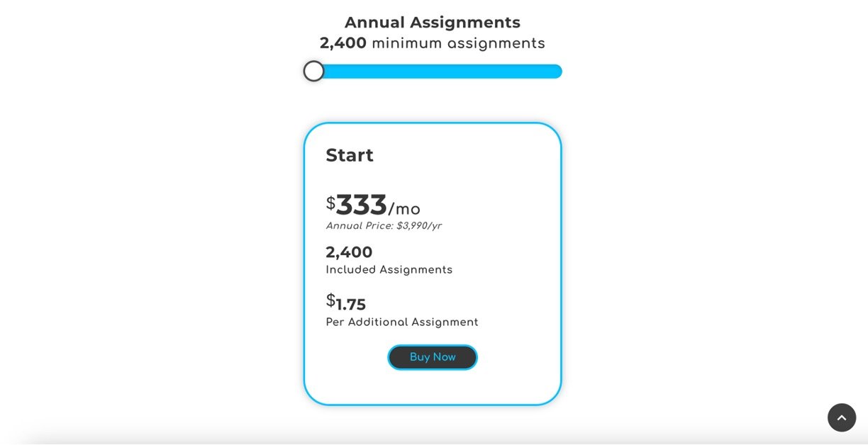Click the 333 monthly price figure

pyautogui.click(x=362, y=205)
